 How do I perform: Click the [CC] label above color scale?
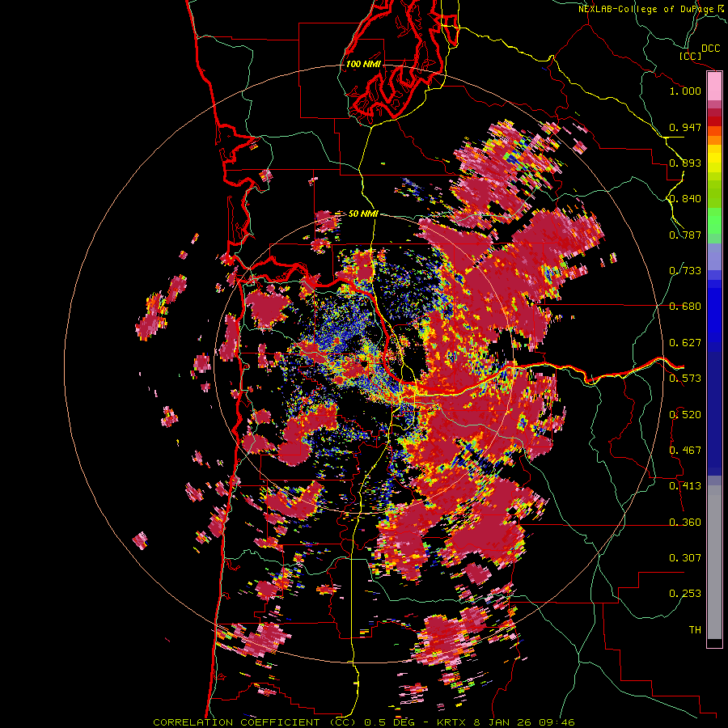point(690,56)
